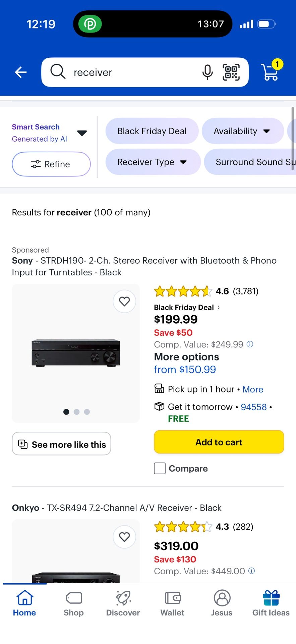Collapse the Smart Search panel chevron

[82, 133]
